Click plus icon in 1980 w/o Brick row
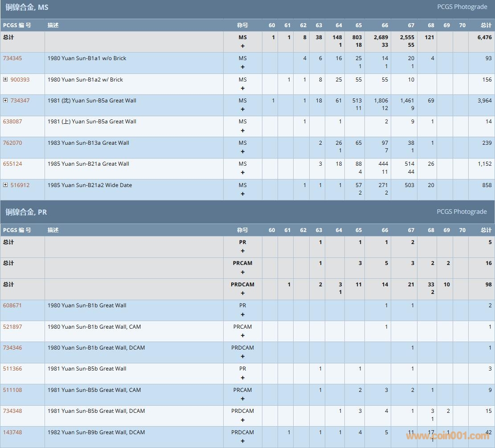495x448 pixels. tap(242, 67)
